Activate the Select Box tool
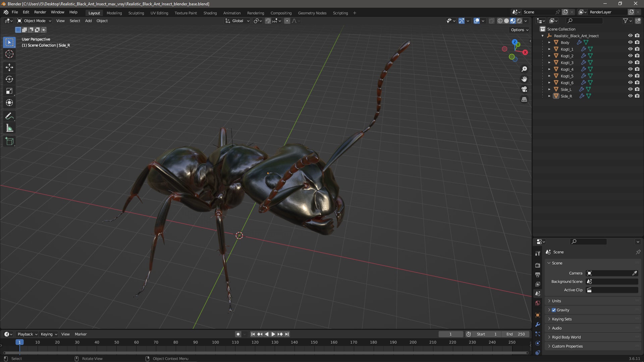The image size is (644, 362). (9, 42)
